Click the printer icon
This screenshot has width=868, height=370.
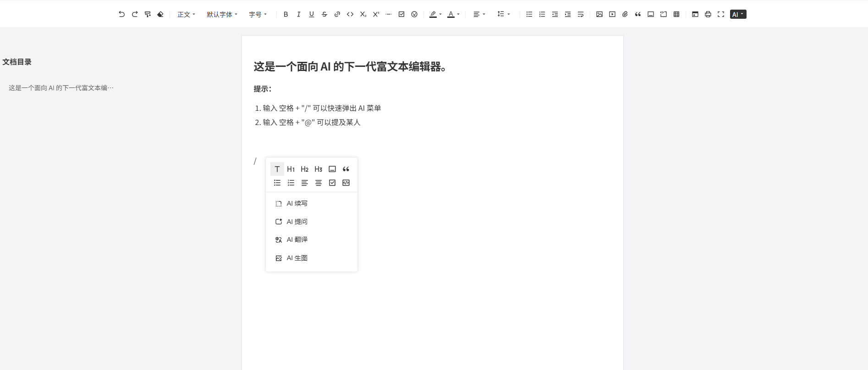click(708, 14)
